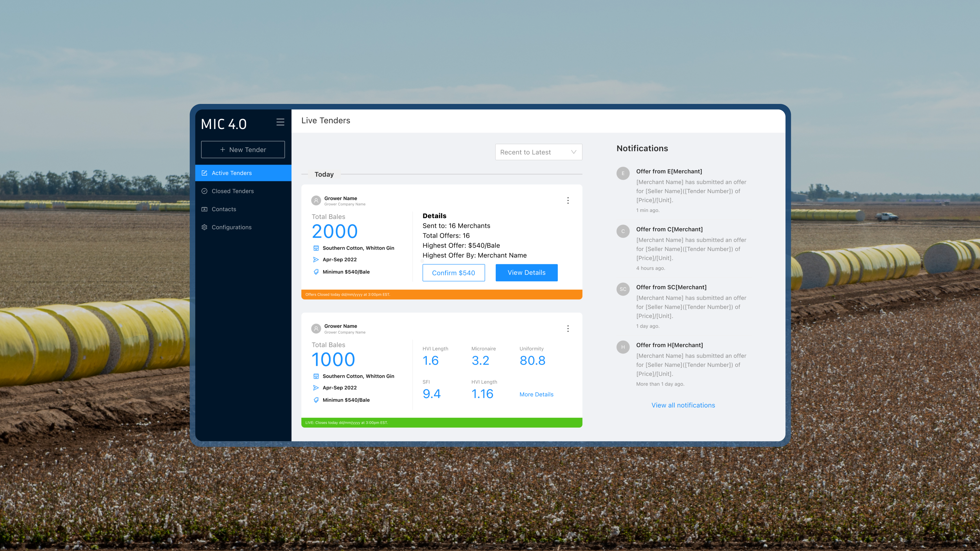Click the C merchant notification avatar

coord(623,231)
